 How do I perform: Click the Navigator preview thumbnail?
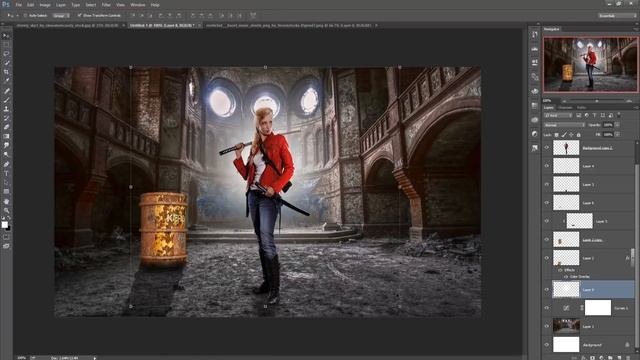click(x=591, y=64)
